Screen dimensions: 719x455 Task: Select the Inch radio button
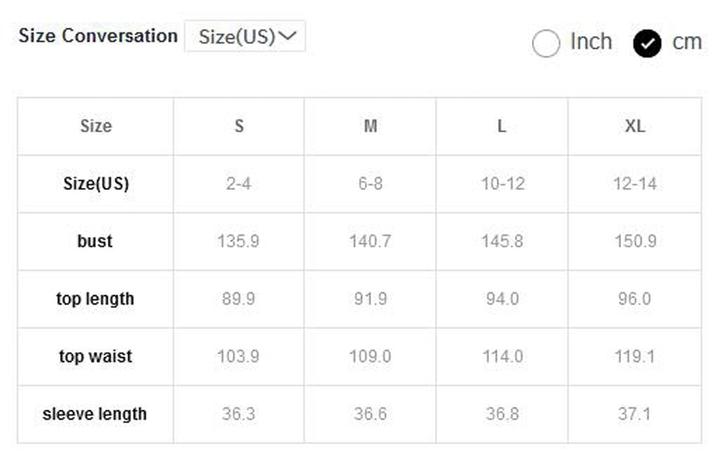(546, 43)
